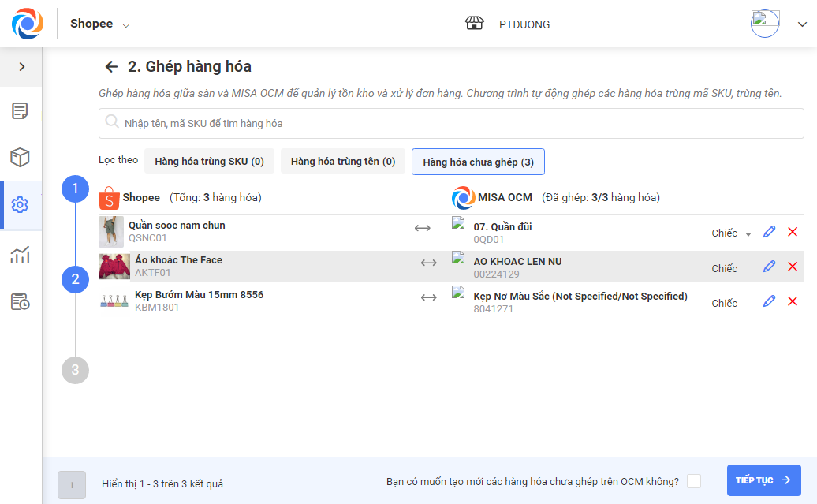Image resolution: width=817 pixels, height=504 pixels.
Task: Open the orders icon in left sidebar
Action: coord(21,111)
